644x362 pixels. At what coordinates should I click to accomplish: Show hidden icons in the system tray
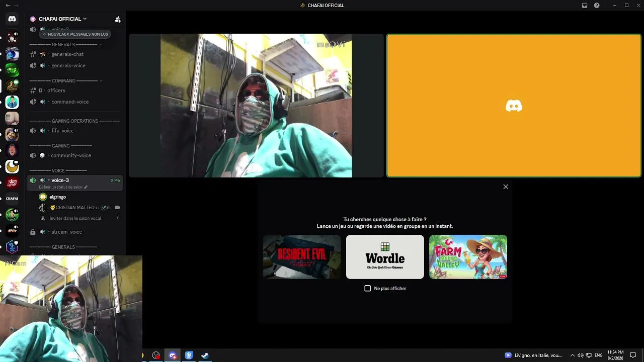coord(572,355)
